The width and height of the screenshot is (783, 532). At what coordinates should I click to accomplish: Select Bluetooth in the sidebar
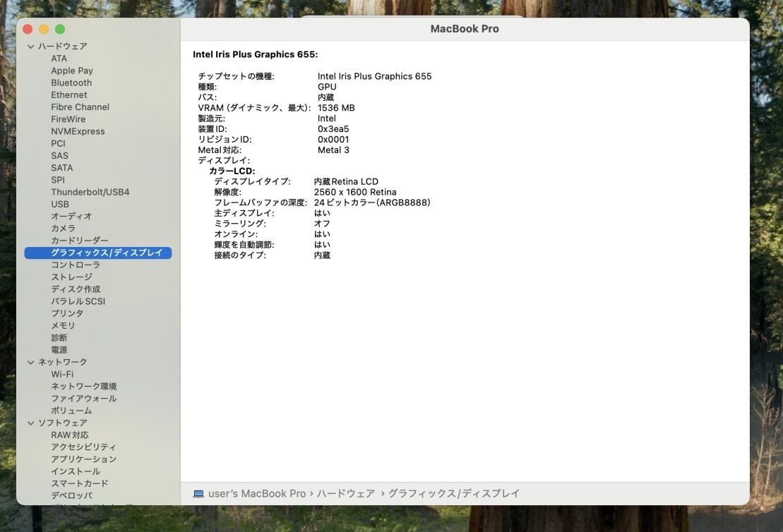click(x=71, y=83)
